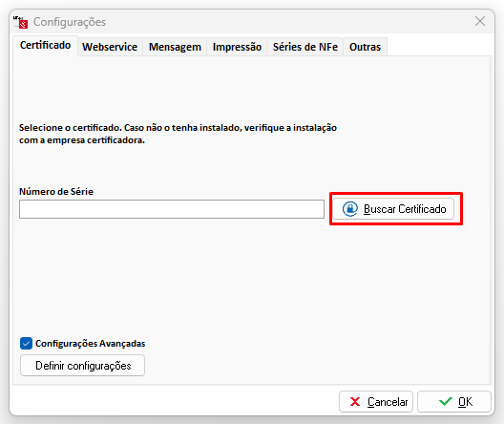Close the Configurações dialog window
This screenshot has height=424, width=504.
pyautogui.click(x=480, y=22)
